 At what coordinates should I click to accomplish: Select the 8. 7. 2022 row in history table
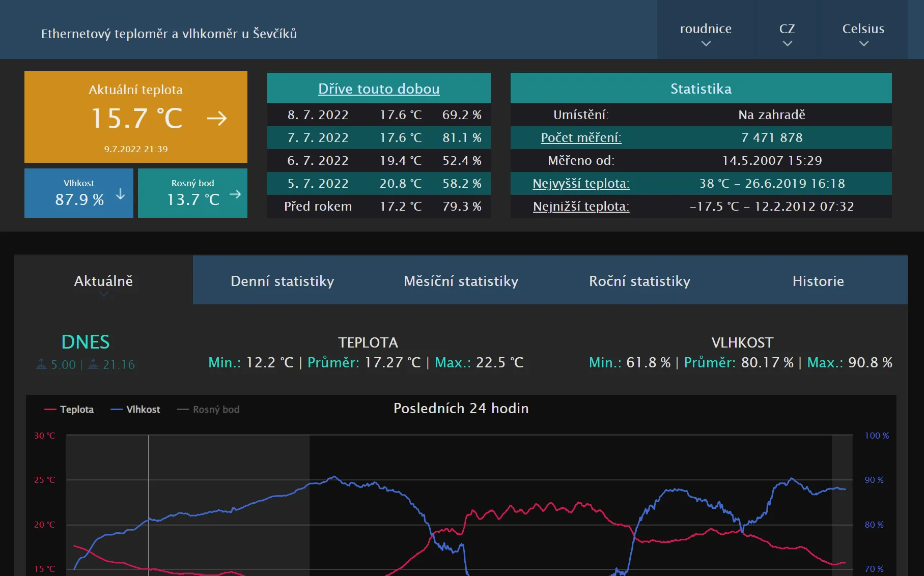click(379, 114)
